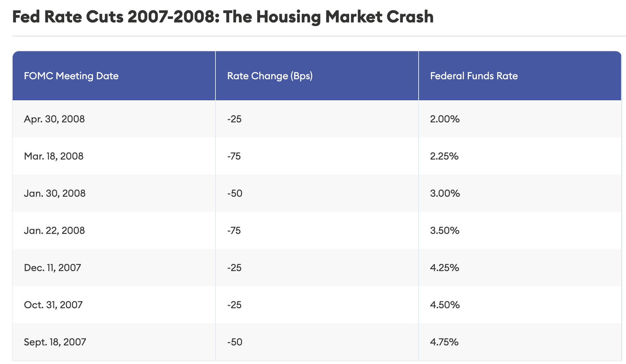Select the Mar. 18, 2008 date cell

pyautogui.click(x=54, y=156)
